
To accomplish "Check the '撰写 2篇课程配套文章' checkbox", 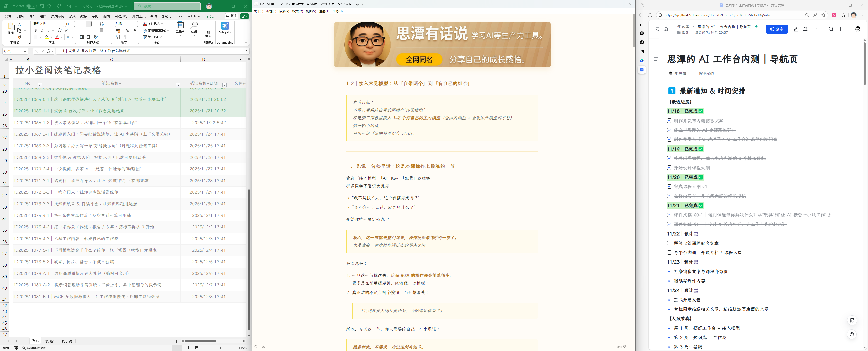I will (x=669, y=243).
